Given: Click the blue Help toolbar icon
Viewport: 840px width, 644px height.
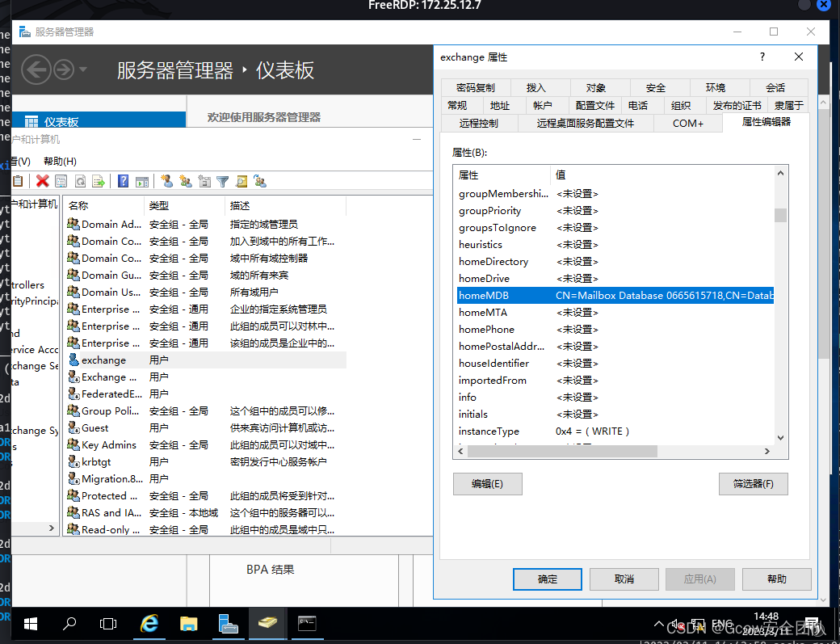Looking at the screenshot, I should 124,181.
